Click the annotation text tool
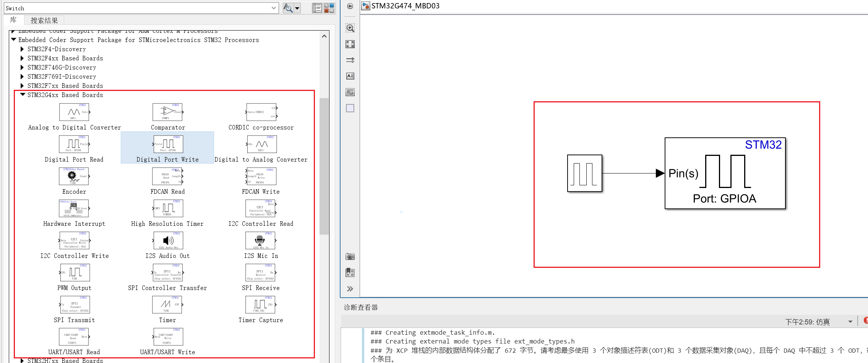868x363 pixels. (350, 76)
